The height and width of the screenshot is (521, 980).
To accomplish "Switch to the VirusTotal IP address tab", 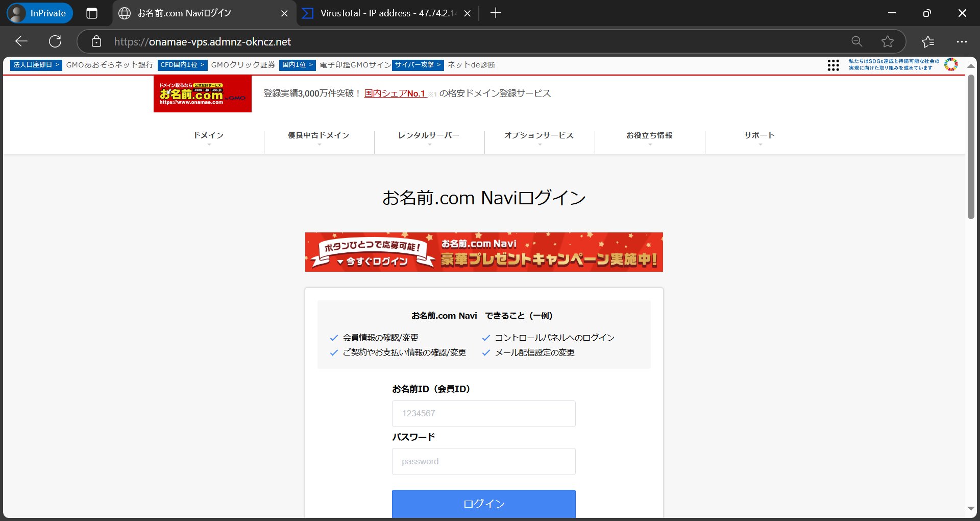I will 386,13.
